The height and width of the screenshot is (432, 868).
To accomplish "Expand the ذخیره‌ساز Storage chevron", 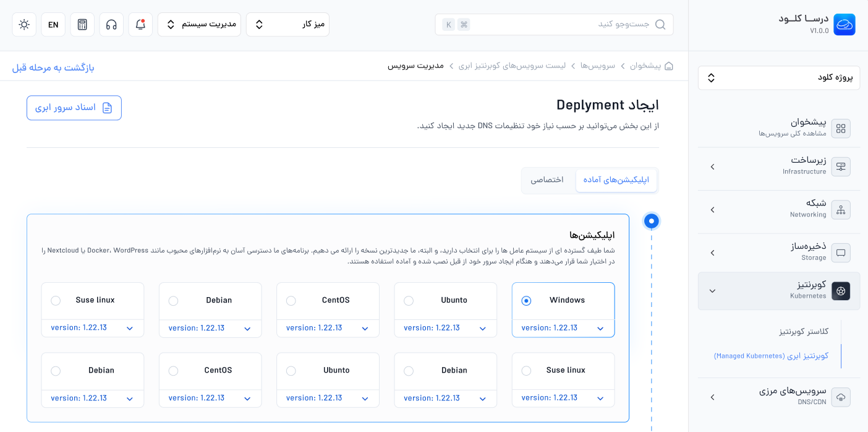I will (712, 253).
